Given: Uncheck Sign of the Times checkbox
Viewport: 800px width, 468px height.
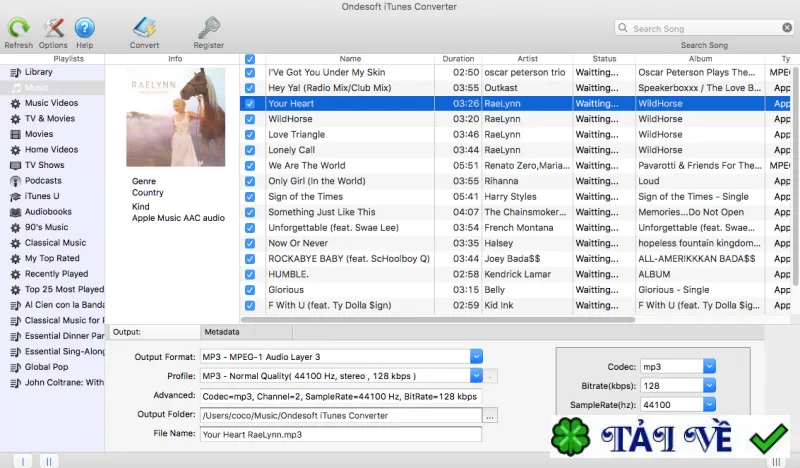Looking at the screenshot, I should 250,196.
